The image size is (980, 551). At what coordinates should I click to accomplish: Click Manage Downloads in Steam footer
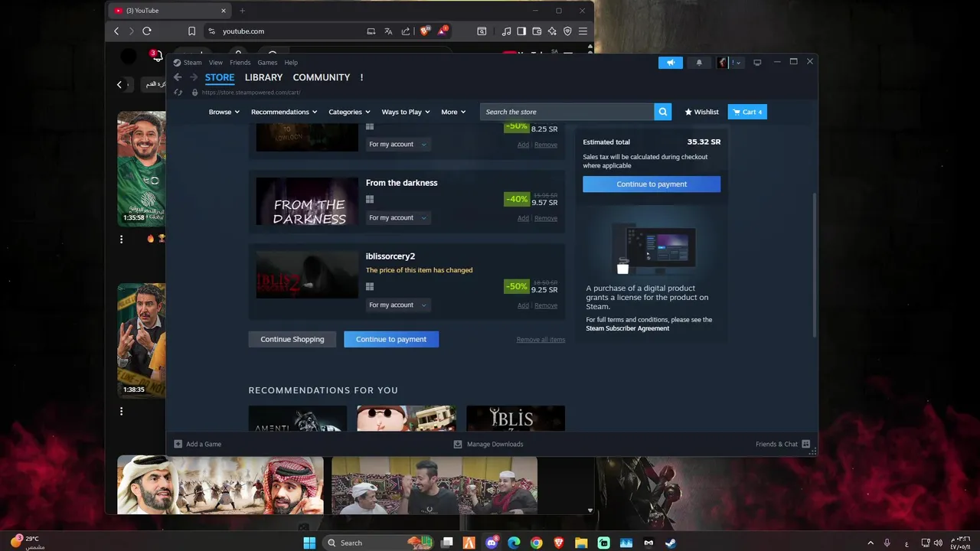[x=488, y=444]
